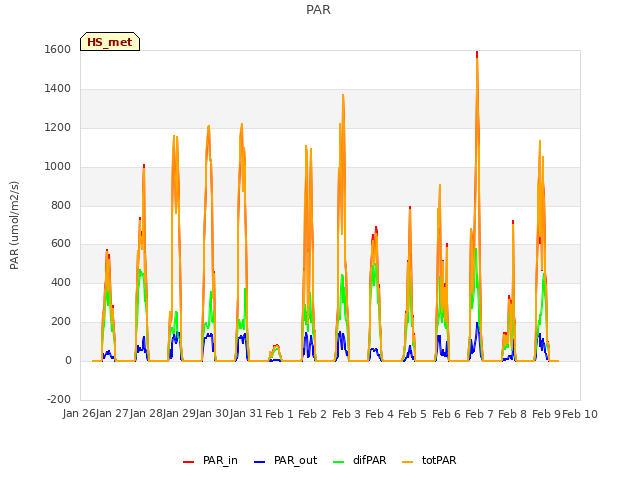Click the orange totPAR legend marker
The width and height of the screenshot is (640, 480).
(408, 462)
